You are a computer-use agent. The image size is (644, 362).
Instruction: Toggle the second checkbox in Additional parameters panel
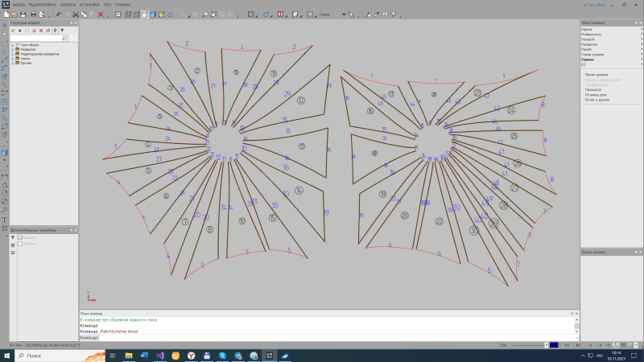(20, 244)
